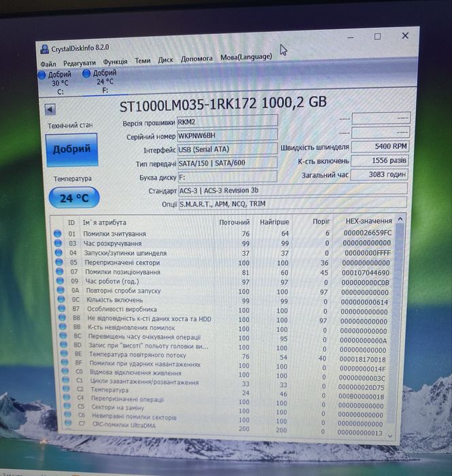Screen dimensions: 452x476
Task: Click the CrystalDiskInfo title bar app icon
Action: (x=45, y=49)
